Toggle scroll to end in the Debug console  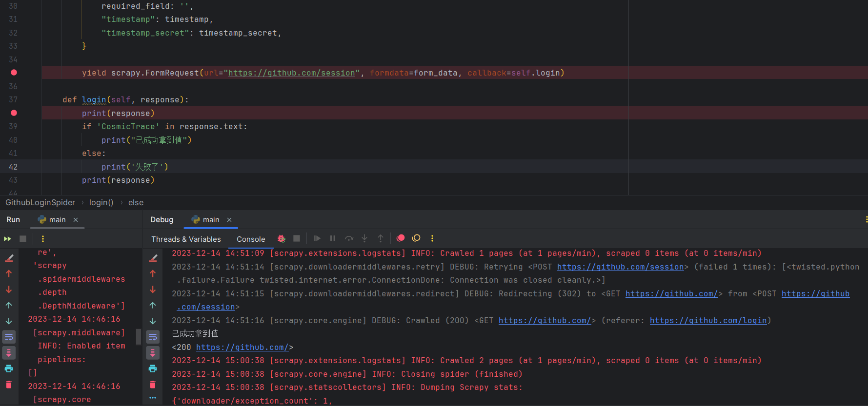(x=153, y=352)
